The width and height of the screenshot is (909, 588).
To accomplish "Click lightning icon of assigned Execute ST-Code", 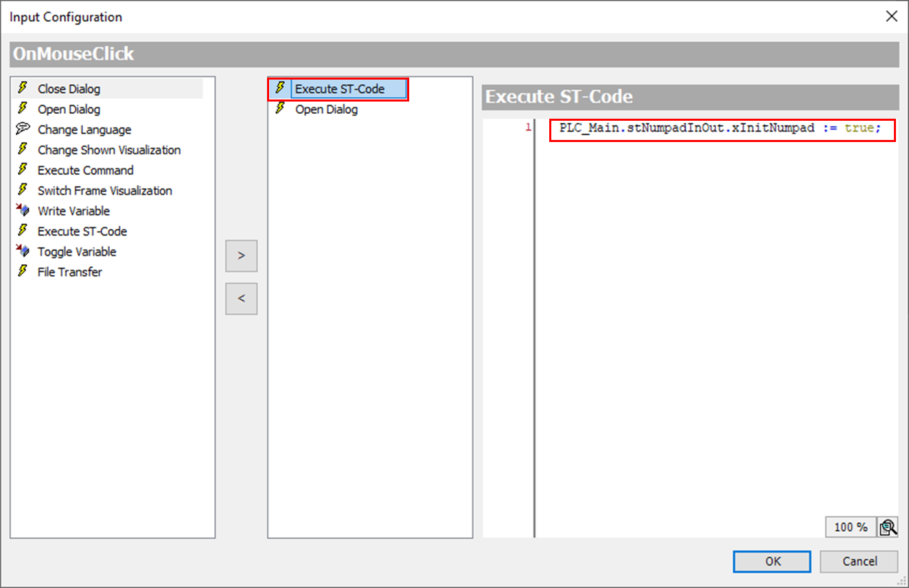I will point(279,89).
